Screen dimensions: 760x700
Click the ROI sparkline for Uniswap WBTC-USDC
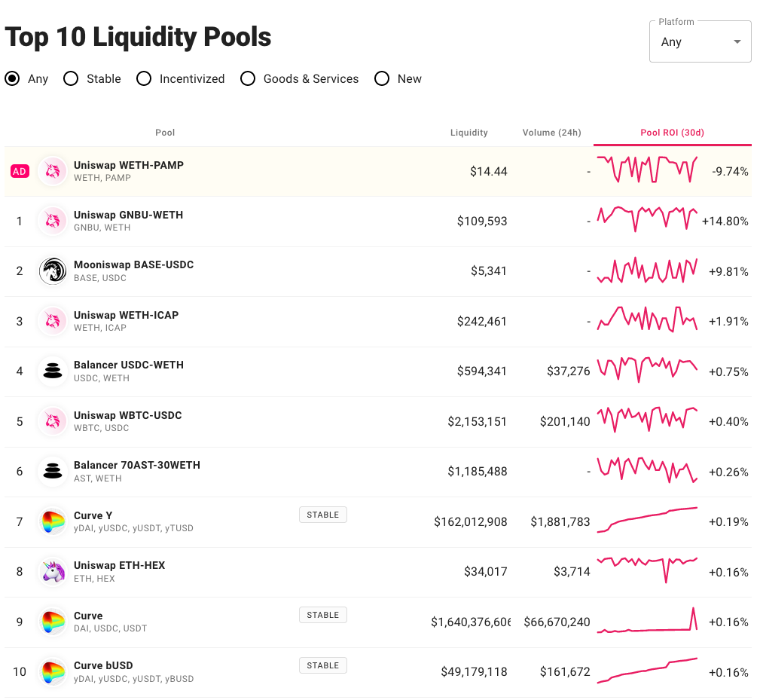pos(647,420)
